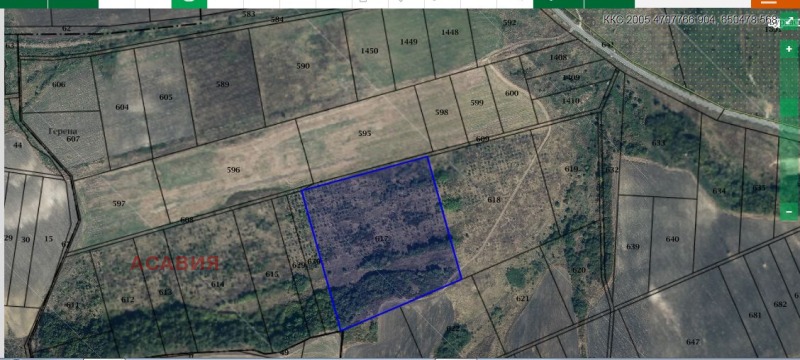Select parcel 620

(579, 270)
